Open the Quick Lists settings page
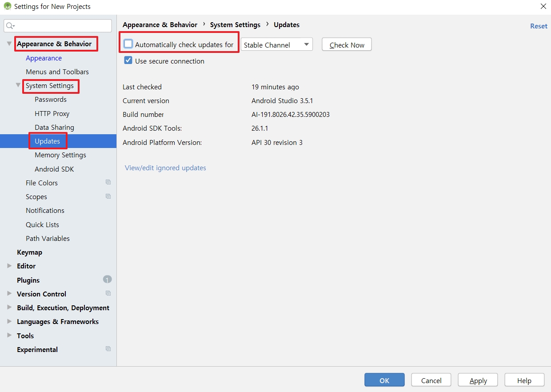 [x=42, y=224]
